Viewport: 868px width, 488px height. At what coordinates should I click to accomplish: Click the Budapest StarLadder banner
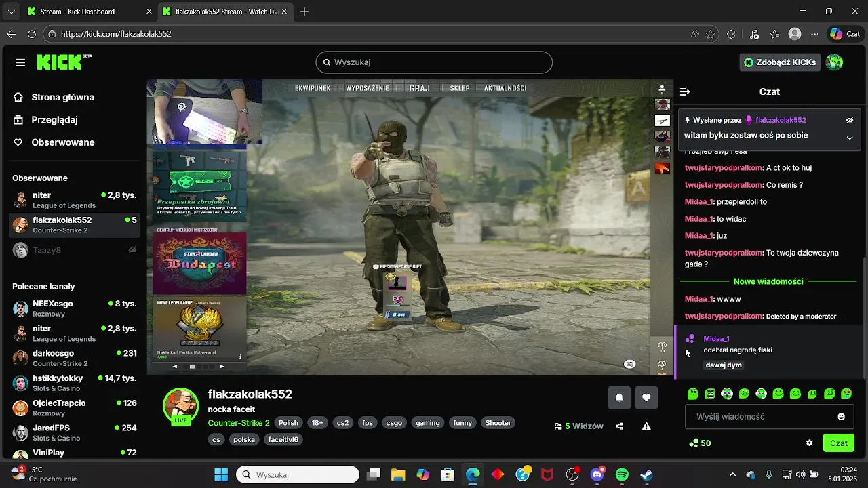point(199,264)
